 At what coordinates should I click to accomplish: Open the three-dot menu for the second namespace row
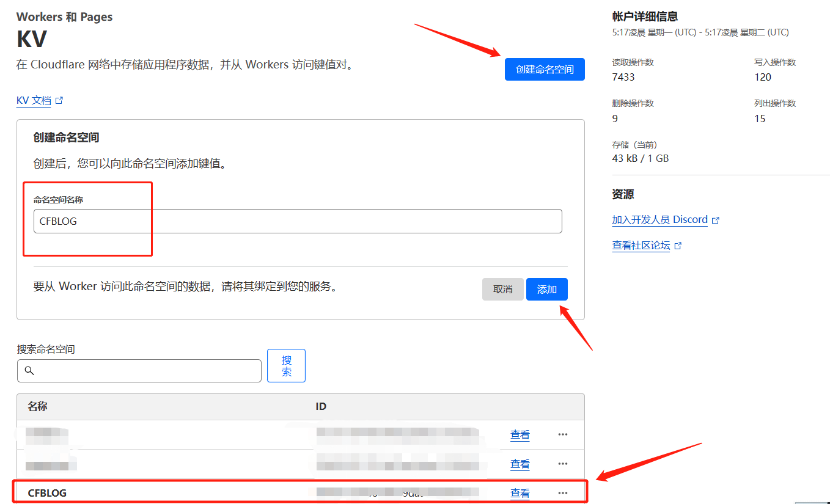click(x=563, y=464)
